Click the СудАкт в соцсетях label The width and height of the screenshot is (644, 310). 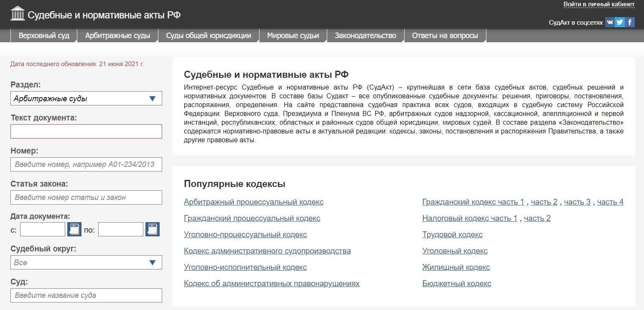point(576,23)
